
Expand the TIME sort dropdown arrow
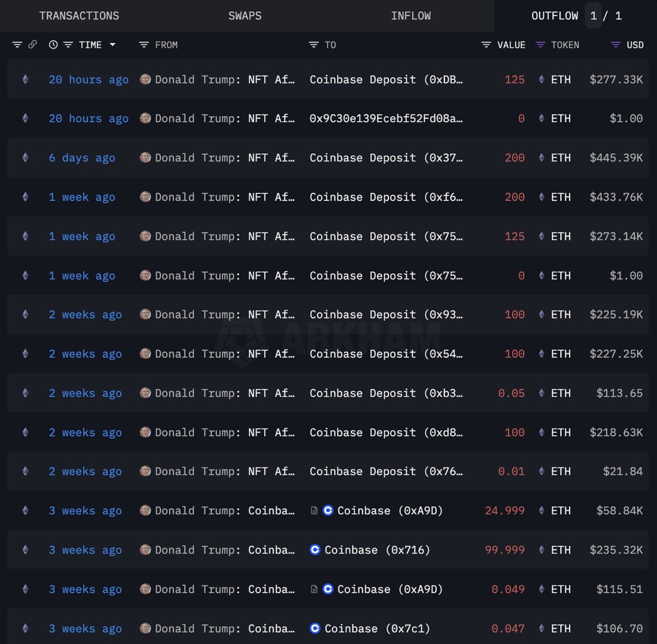(x=112, y=45)
